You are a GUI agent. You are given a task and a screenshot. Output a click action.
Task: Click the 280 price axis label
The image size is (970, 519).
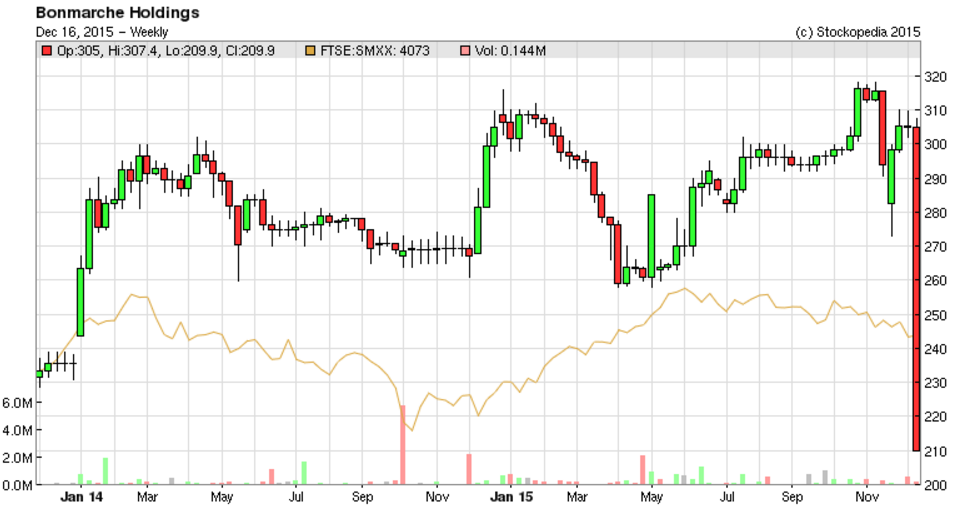(x=935, y=213)
